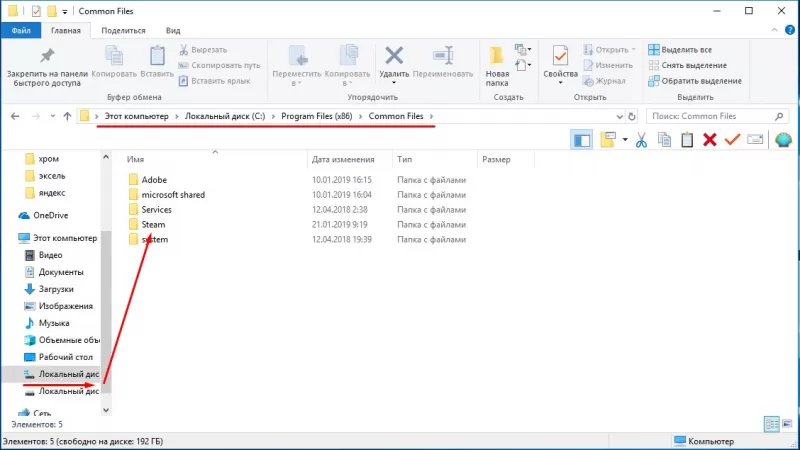
Task: Open the Открыть dropdown in the ribbon
Action: tap(610, 50)
